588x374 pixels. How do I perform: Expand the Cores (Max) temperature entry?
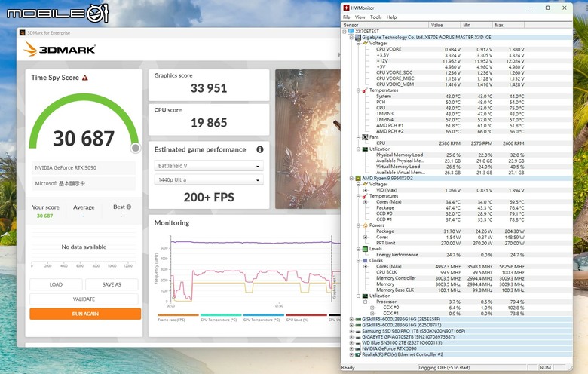[x=365, y=202]
